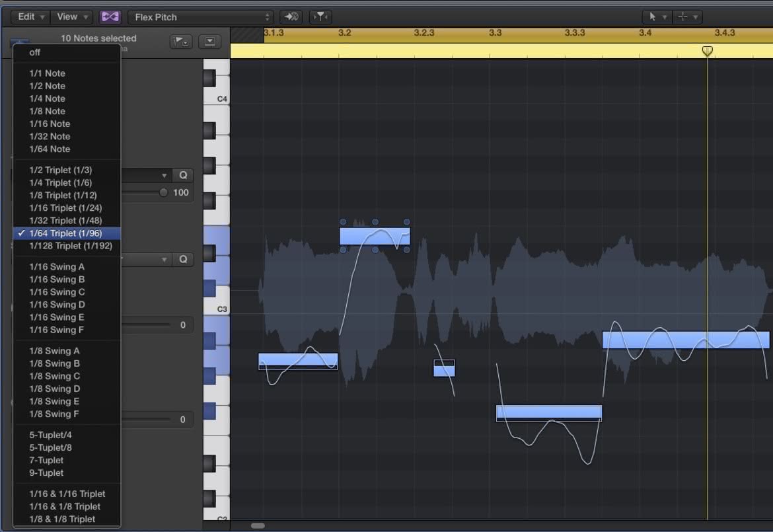This screenshot has height=532, width=773.
Task: Expand the dropdown arrow beside the lower Q
Action: [x=164, y=259]
